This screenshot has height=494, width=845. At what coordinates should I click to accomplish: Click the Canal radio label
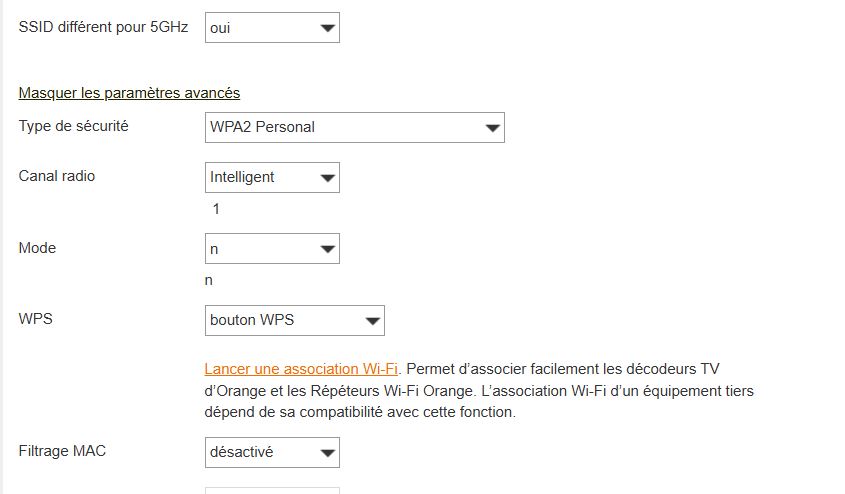57,176
